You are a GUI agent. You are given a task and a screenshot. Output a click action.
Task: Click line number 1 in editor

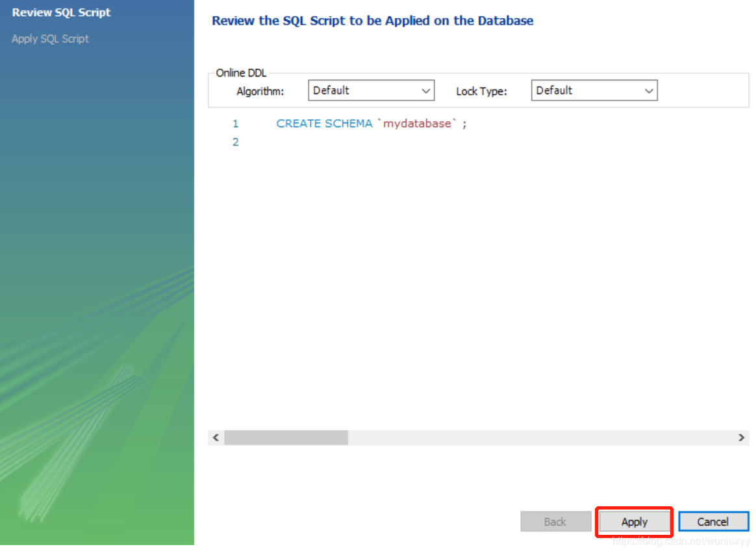pyautogui.click(x=235, y=124)
